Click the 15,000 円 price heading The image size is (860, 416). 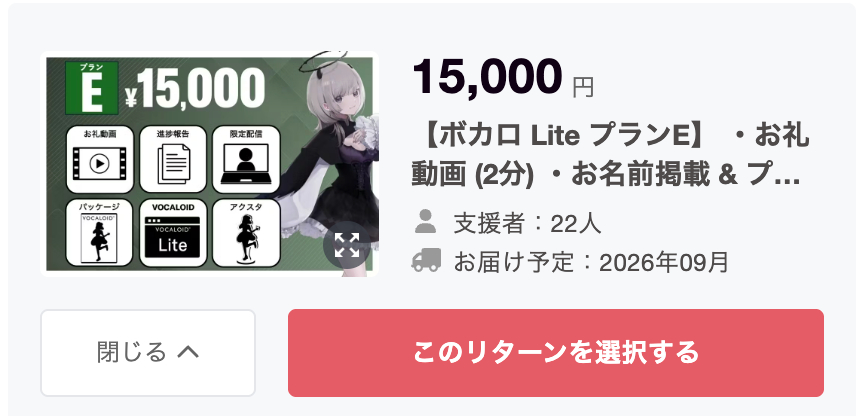(503, 77)
